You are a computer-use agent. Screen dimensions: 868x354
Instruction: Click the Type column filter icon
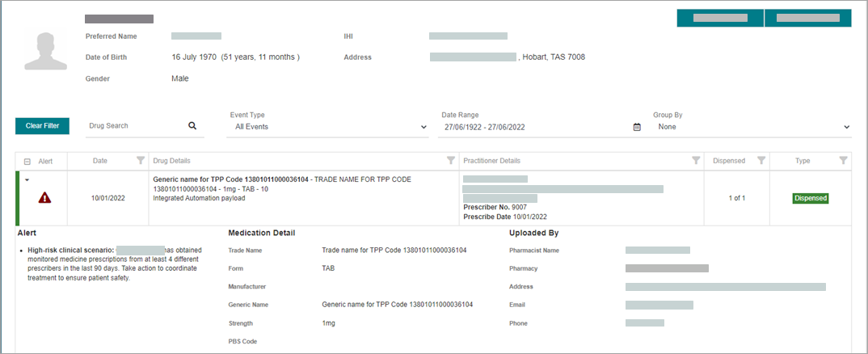point(844,161)
